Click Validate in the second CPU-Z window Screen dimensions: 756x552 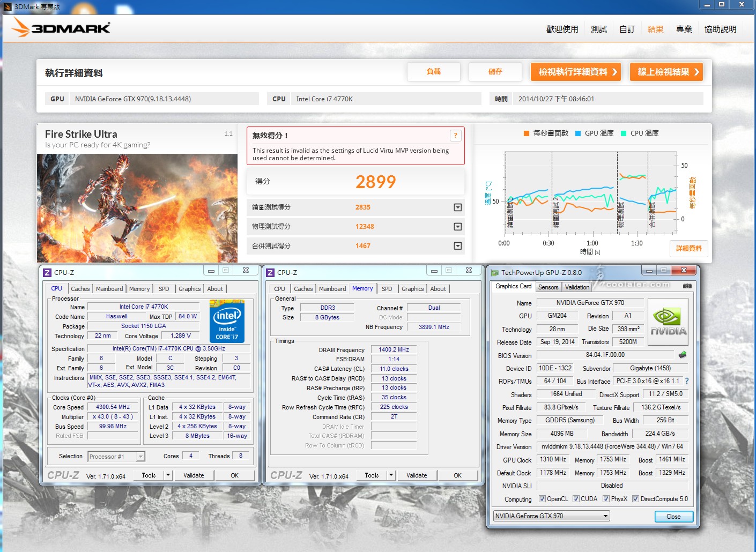[x=417, y=475]
